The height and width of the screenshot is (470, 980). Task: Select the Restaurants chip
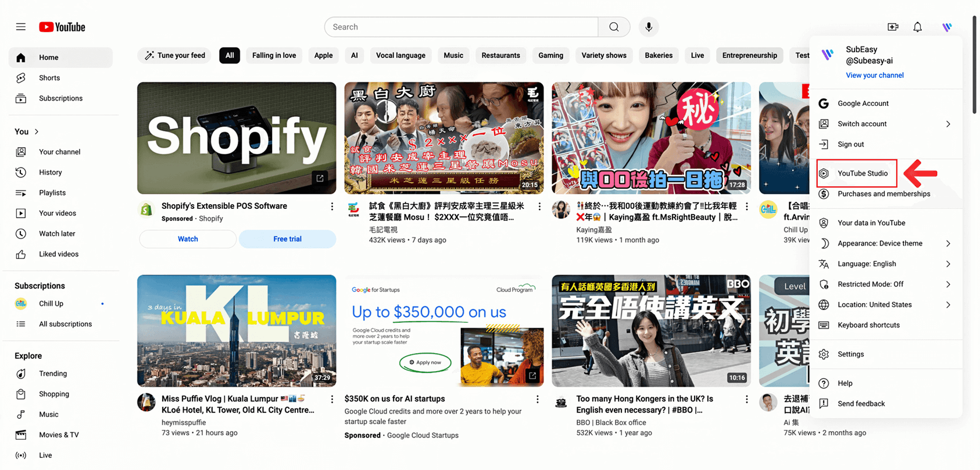click(x=500, y=55)
